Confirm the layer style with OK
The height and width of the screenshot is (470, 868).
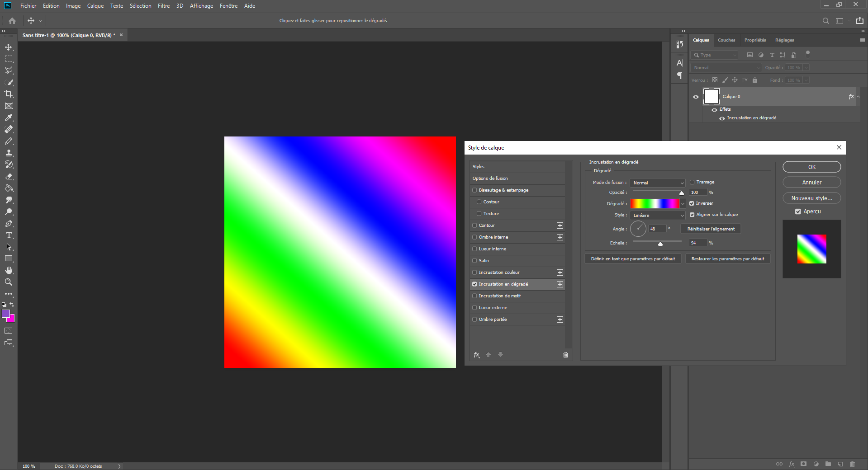[x=812, y=167]
